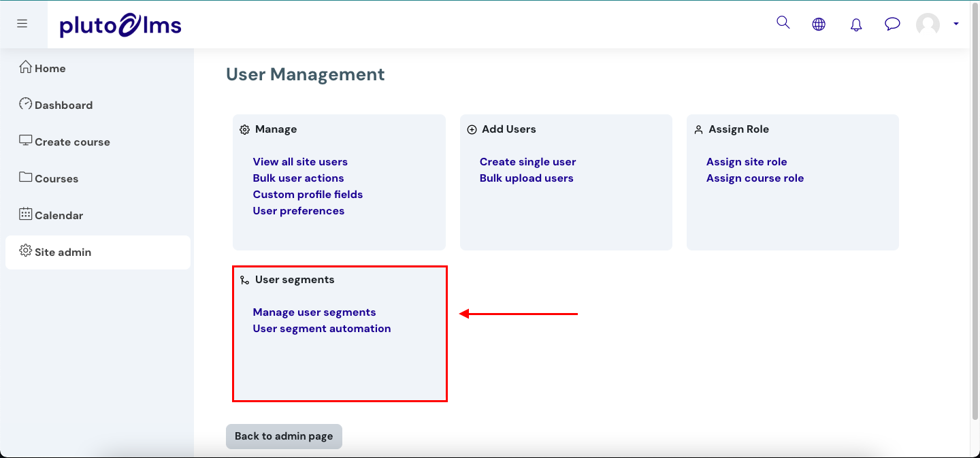Open Manage user segments link
This screenshot has height=458, width=980.
tap(314, 312)
